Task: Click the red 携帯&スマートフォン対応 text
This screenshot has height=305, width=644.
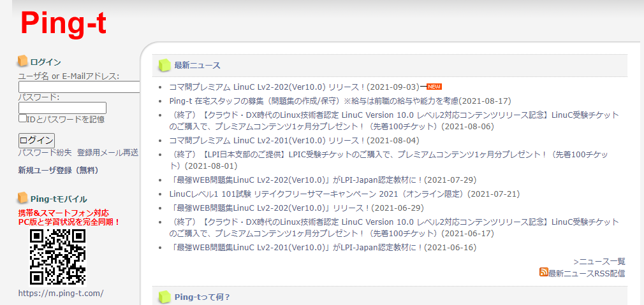Action: click(64, 213)
